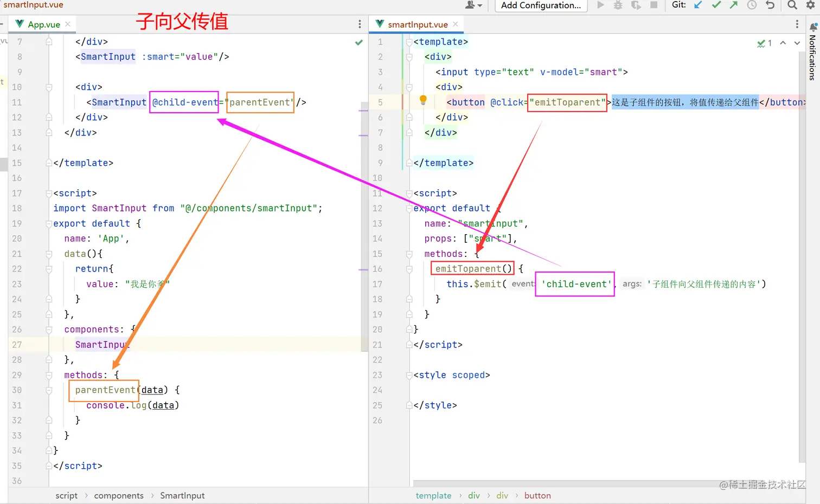
Task: Collapse return fold at App.vue line 22
Action: pos(49,269)
